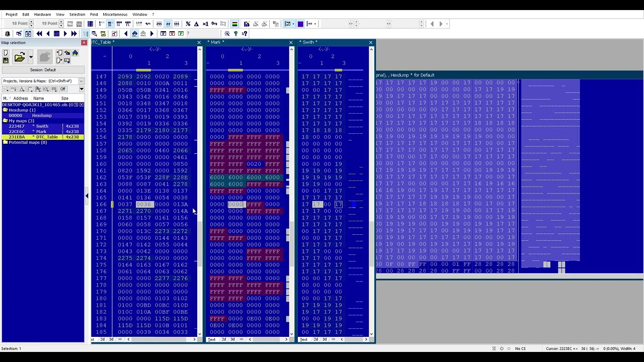Open the Project menu

[12, 15]
